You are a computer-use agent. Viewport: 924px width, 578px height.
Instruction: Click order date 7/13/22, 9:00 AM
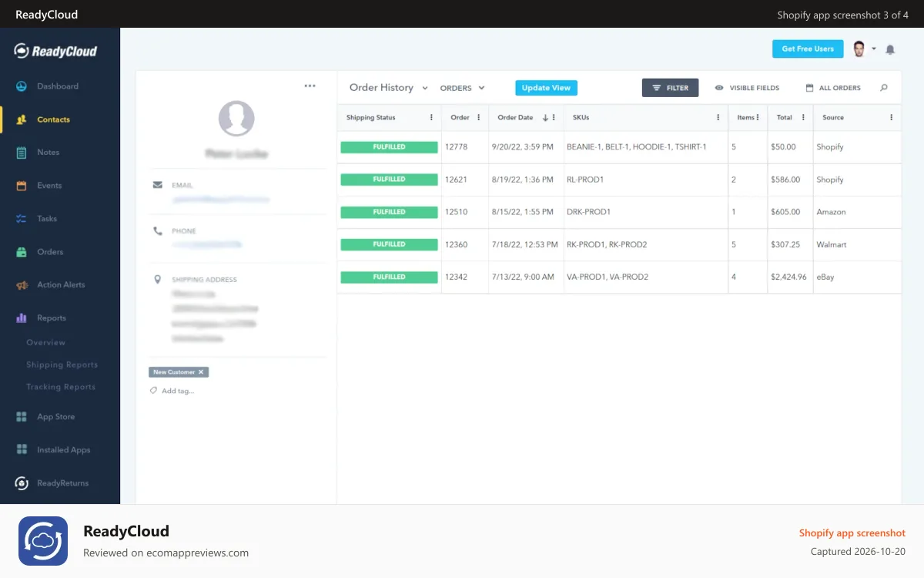(x=523, y=277)
